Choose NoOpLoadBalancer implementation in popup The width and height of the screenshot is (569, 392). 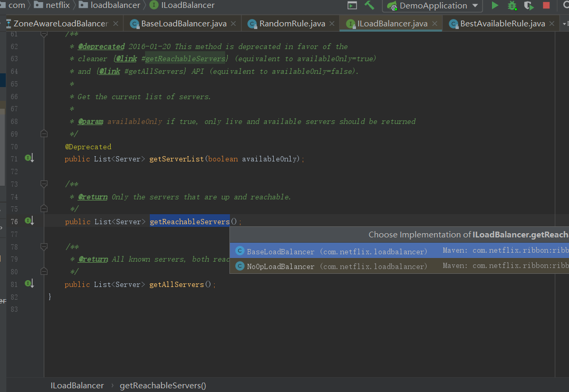click(399, 266)
